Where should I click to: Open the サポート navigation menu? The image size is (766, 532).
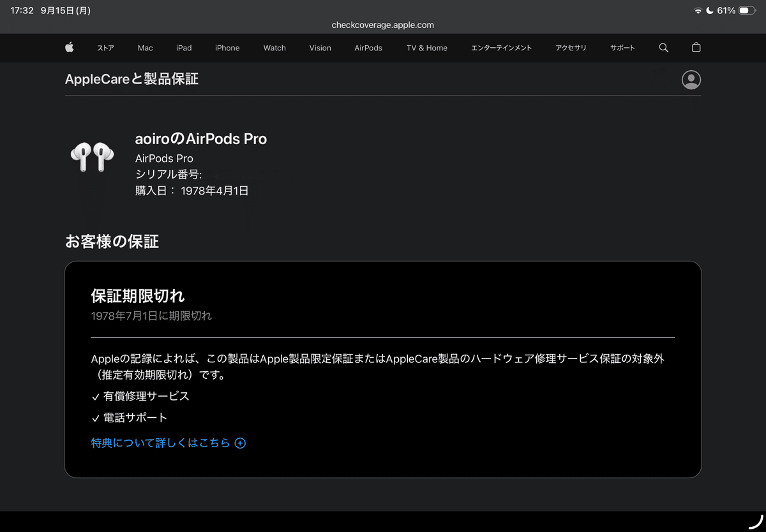pos(622,48)
